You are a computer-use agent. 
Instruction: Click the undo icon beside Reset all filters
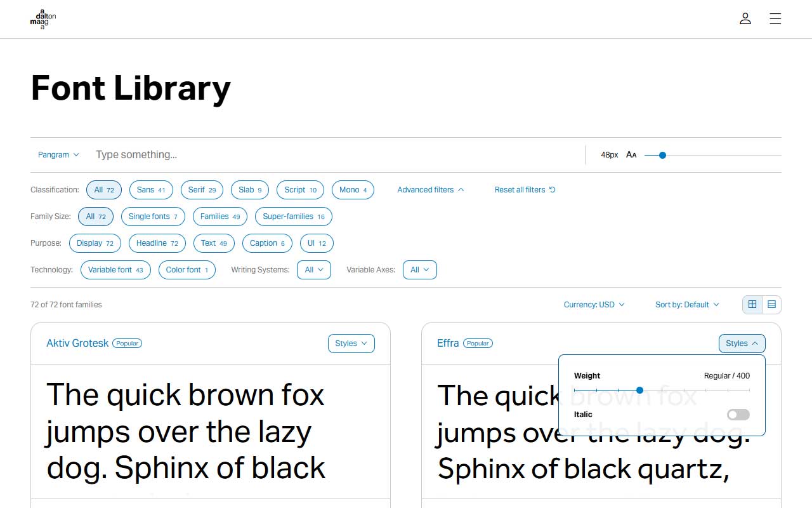coord(551,189)
